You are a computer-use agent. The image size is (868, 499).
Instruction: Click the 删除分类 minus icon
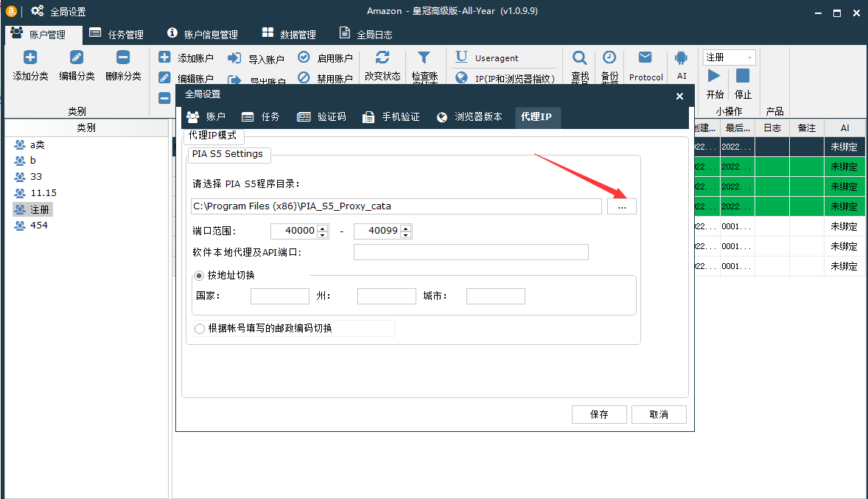pos(123,57)
